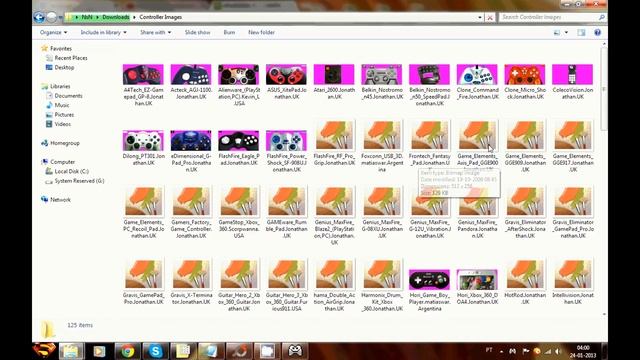This screenshot has height=360, width=640.
Task: Open media player from the taskbar
Action: [x=99, y=351]
